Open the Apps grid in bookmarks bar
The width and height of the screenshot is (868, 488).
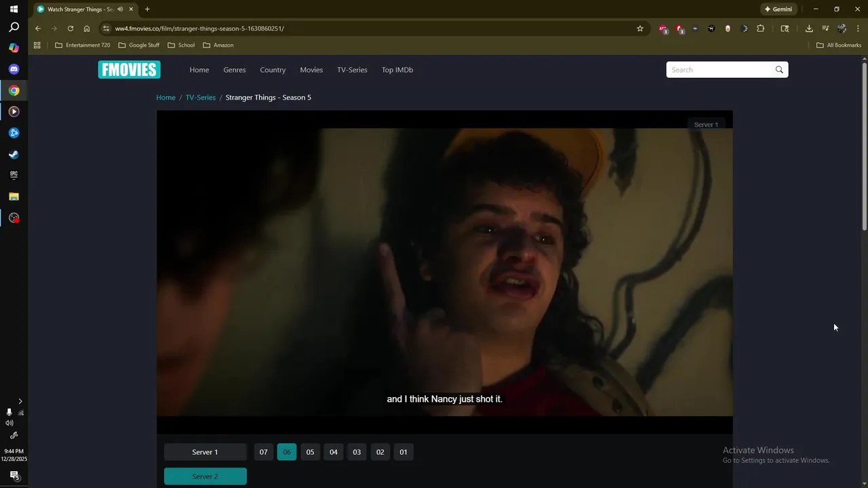coord(37,45)
